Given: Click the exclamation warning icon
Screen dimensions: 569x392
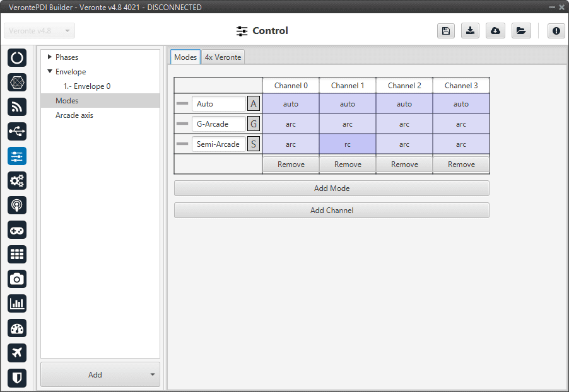Looking at the screenshot, I should pyautogui.click(x=556, y=31).
